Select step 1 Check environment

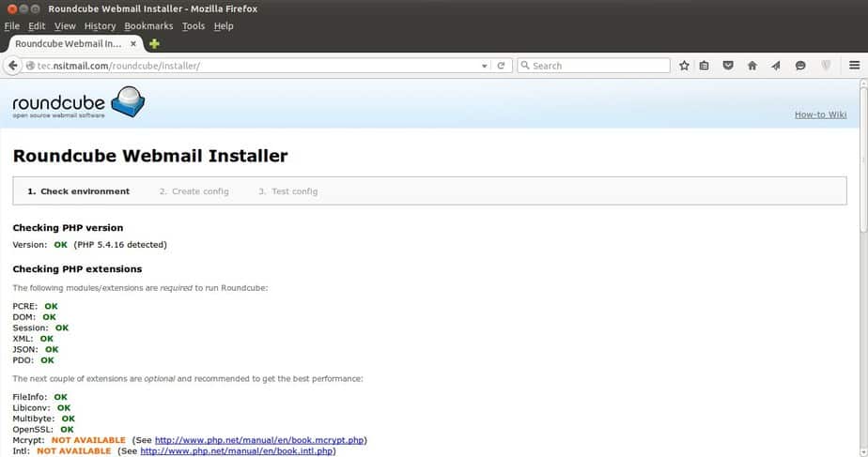pos(79,191)
